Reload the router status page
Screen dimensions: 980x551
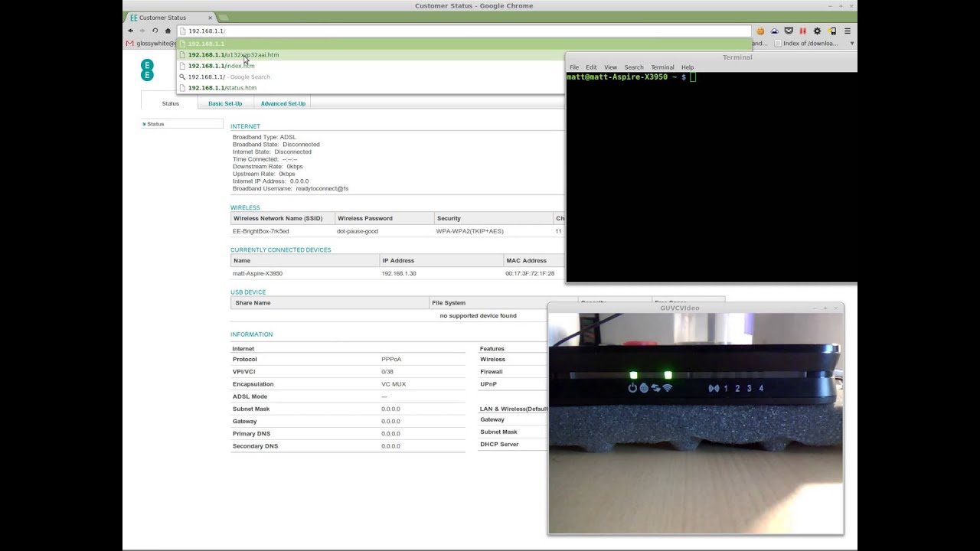coord(155,31)
